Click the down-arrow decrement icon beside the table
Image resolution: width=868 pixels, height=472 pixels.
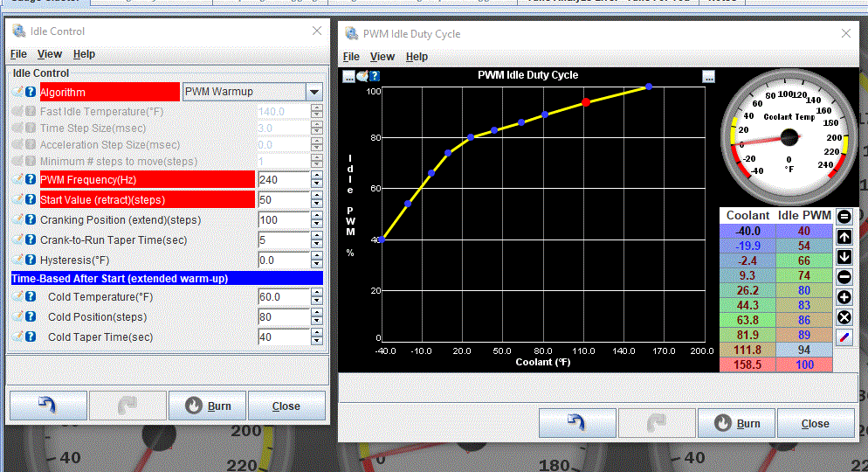(x=844, y=257)
